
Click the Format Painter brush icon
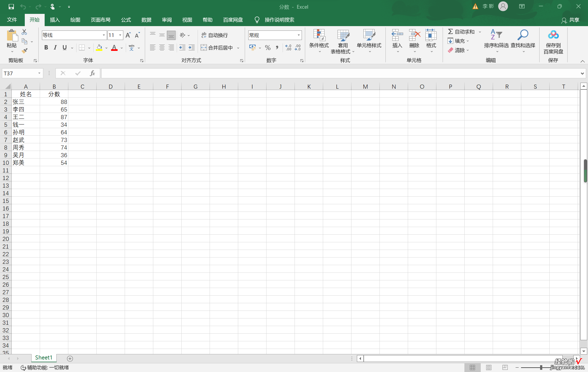[x=24, y=51]
